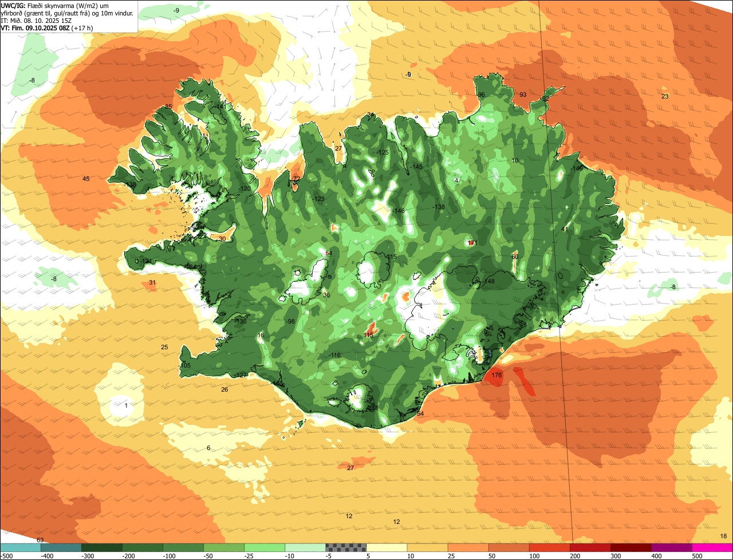Click the 1 value in the pale circle
This screenshot has height=560, width=733.
126,405
